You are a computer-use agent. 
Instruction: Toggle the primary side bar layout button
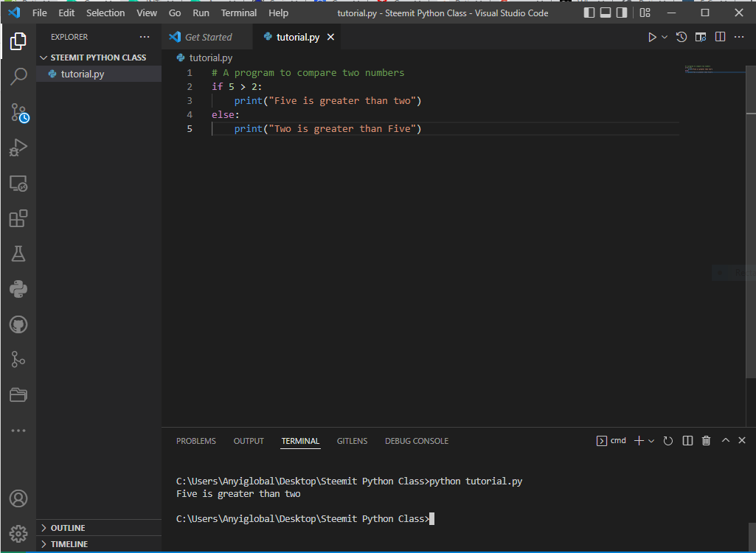[589, 13]
